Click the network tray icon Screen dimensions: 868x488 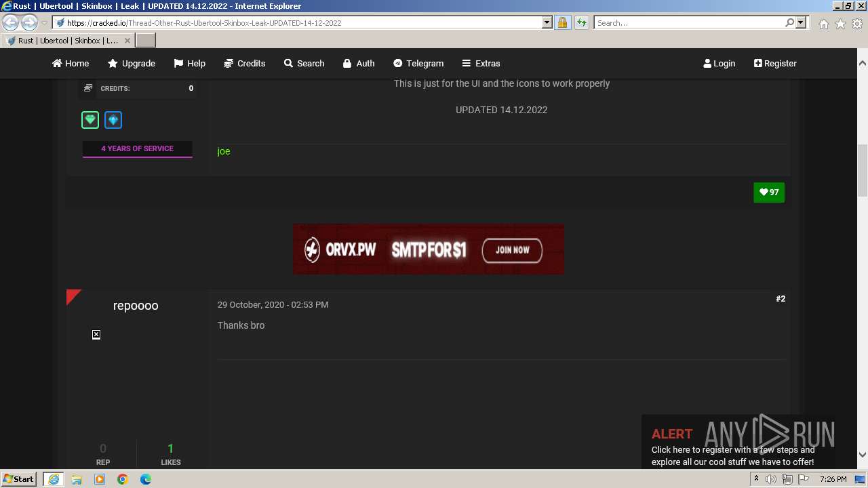(787, 479)
